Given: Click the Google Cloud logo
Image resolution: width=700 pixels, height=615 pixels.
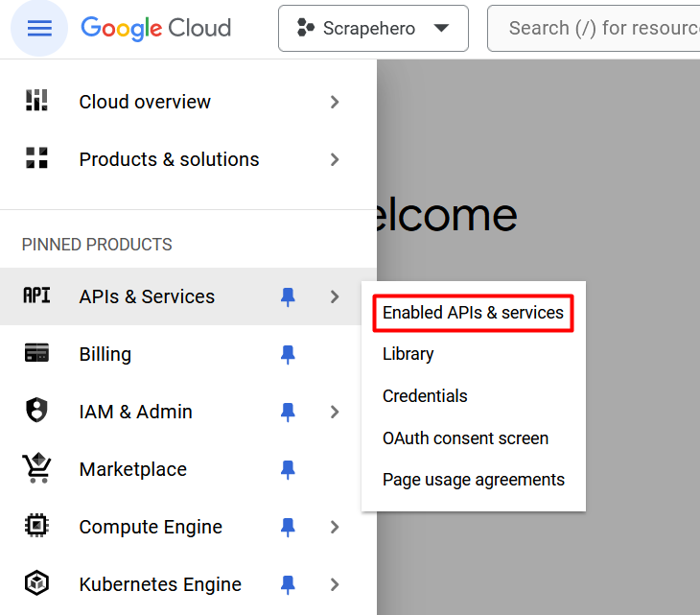Looking at the screenshot, I should click(x=155, y=28).
